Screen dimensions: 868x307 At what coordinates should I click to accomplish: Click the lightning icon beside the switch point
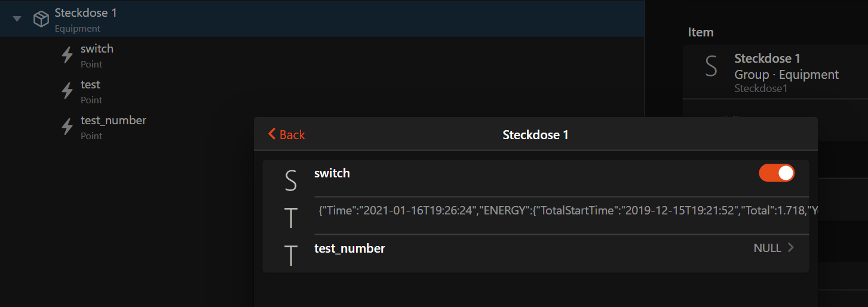[x=68, y=55]
